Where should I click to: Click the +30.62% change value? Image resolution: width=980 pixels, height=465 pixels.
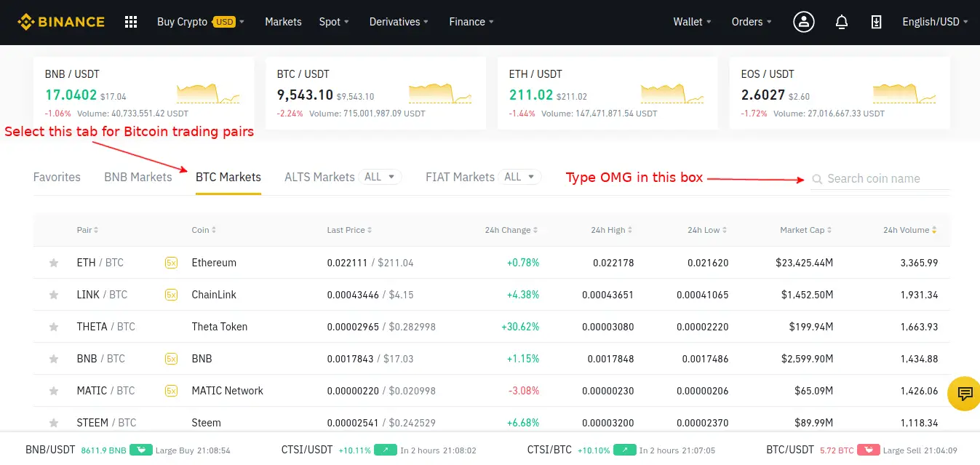point(520,327)
